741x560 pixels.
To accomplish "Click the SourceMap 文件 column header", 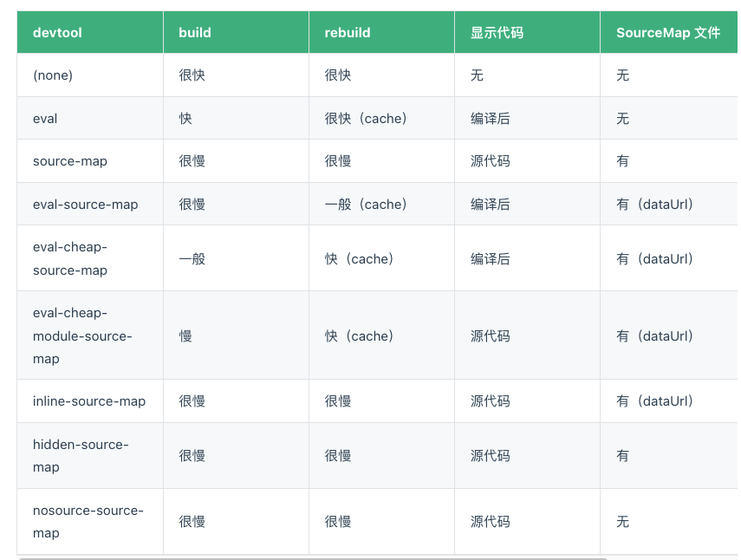I will pos(669,32).
